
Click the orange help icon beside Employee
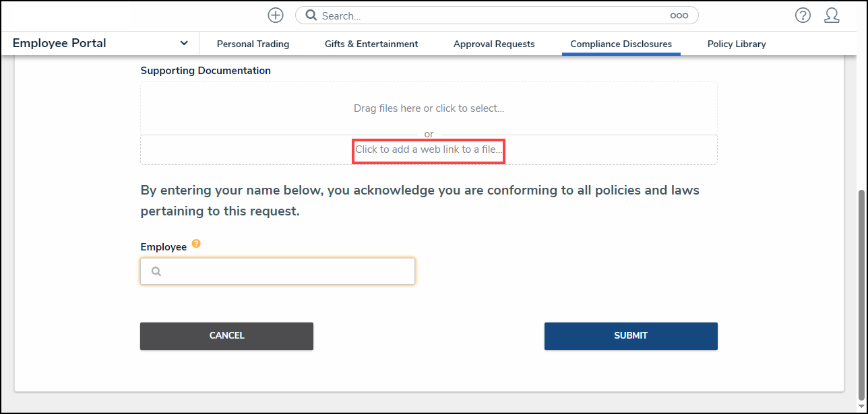196,244
